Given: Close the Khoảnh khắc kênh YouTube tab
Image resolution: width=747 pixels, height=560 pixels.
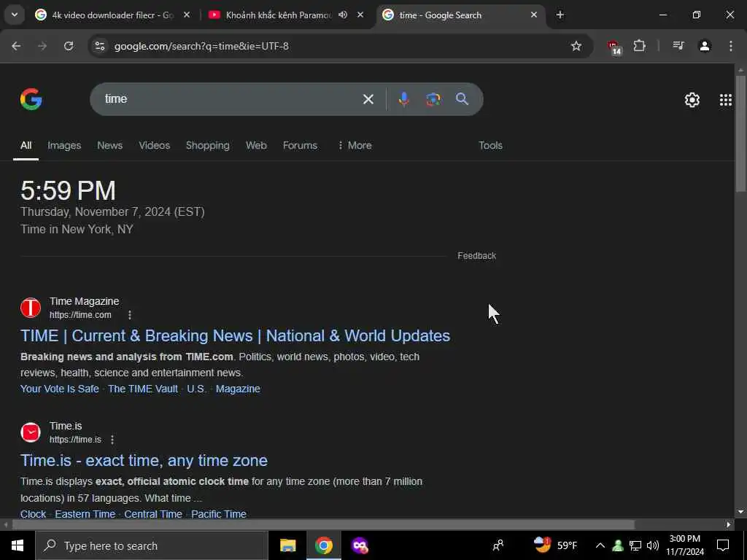Looking at the screenshot, I should coord(360,15).
